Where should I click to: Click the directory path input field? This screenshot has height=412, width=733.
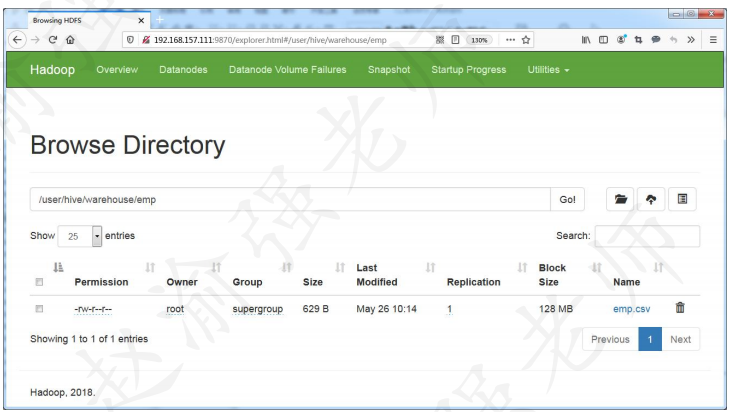[x=290, y=200]
